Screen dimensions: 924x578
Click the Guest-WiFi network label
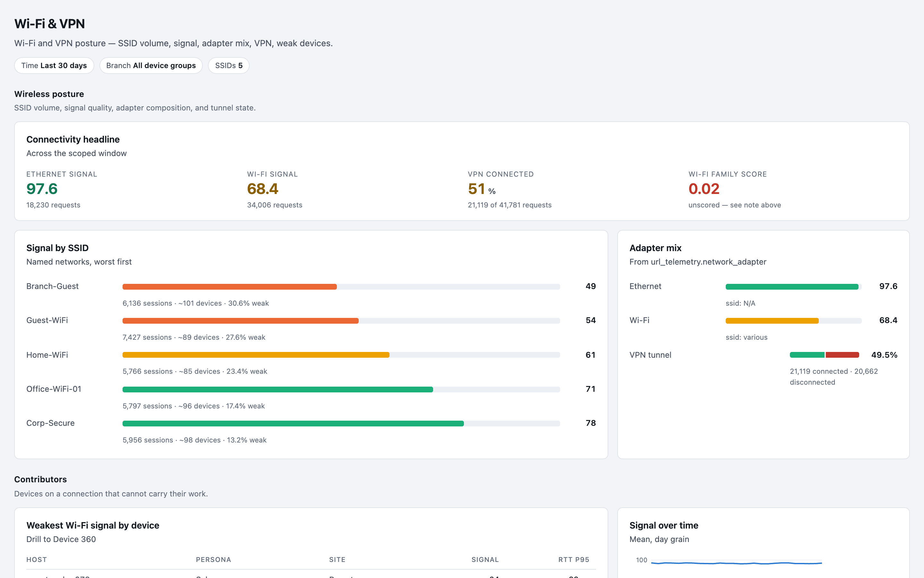pyautogui.click(x=47, y=320)
